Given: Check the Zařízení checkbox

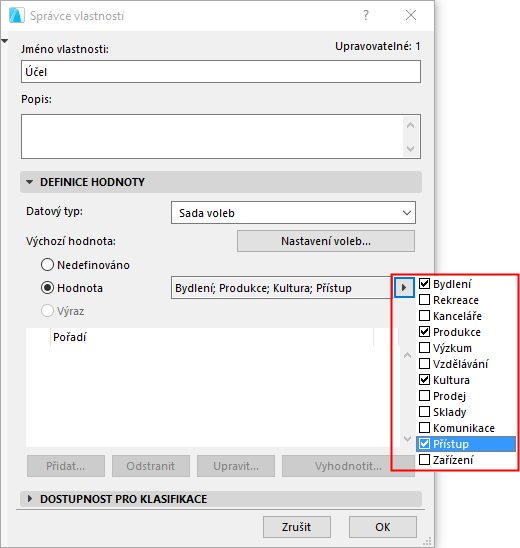Looking at the screenshot, I should tap(424, 460).
